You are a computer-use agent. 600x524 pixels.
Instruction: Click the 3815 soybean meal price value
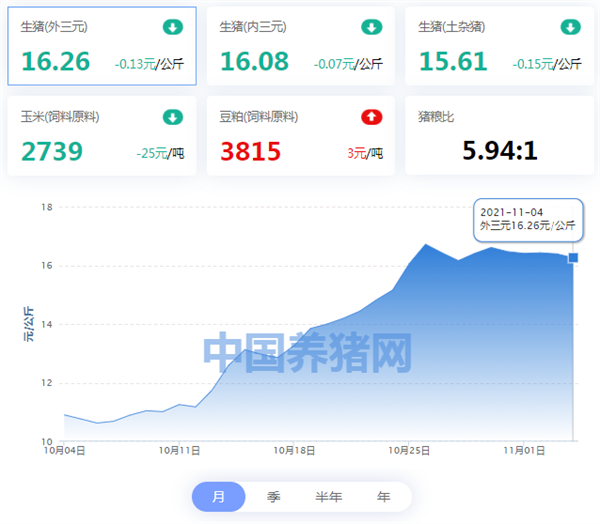click(x=251, y=151)
